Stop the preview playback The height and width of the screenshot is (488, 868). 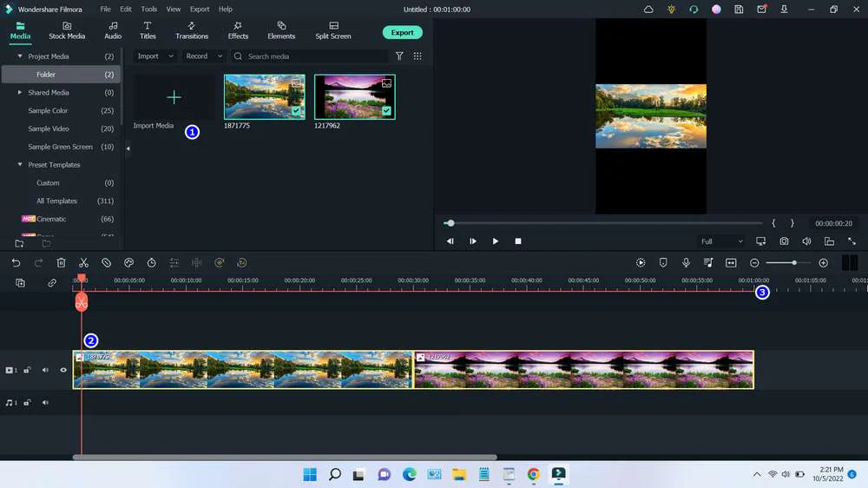tap(518, 241)
